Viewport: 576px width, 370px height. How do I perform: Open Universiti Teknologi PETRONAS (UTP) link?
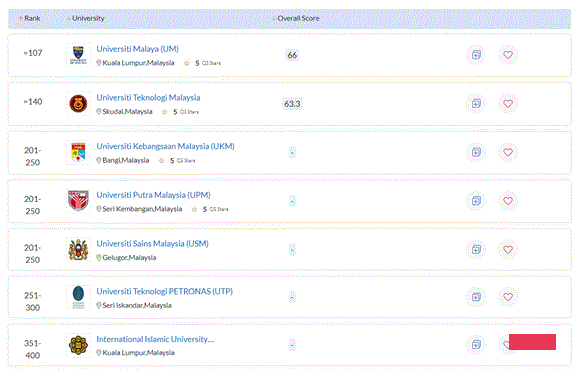(164, 291)
